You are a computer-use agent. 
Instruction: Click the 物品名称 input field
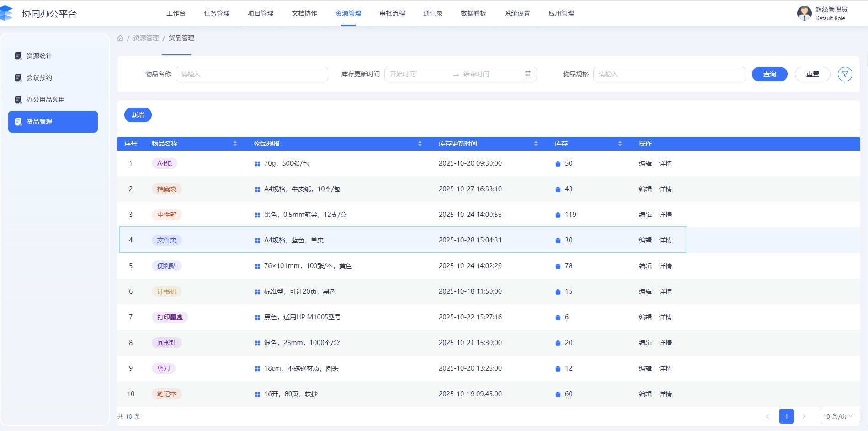251,74
